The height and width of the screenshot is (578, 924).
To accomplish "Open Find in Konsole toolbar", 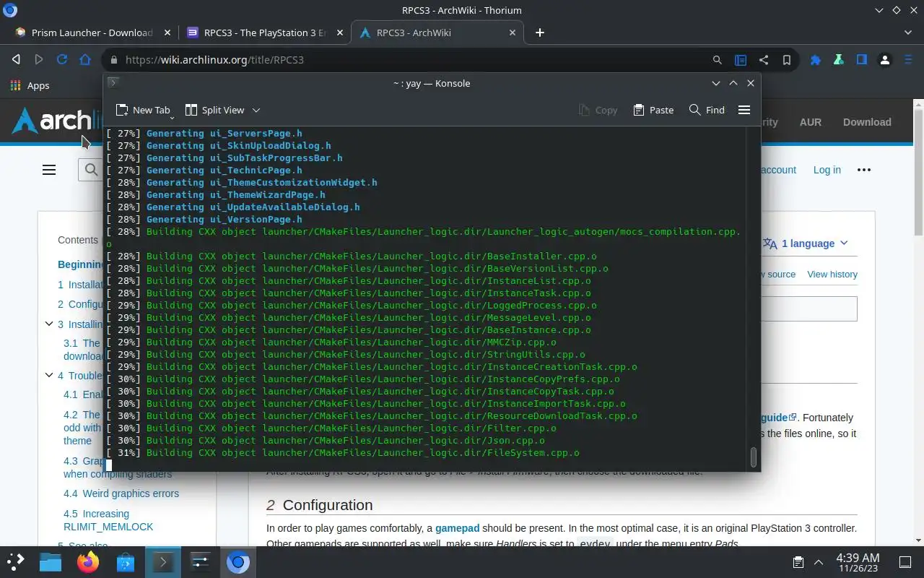I will [707, 110].
